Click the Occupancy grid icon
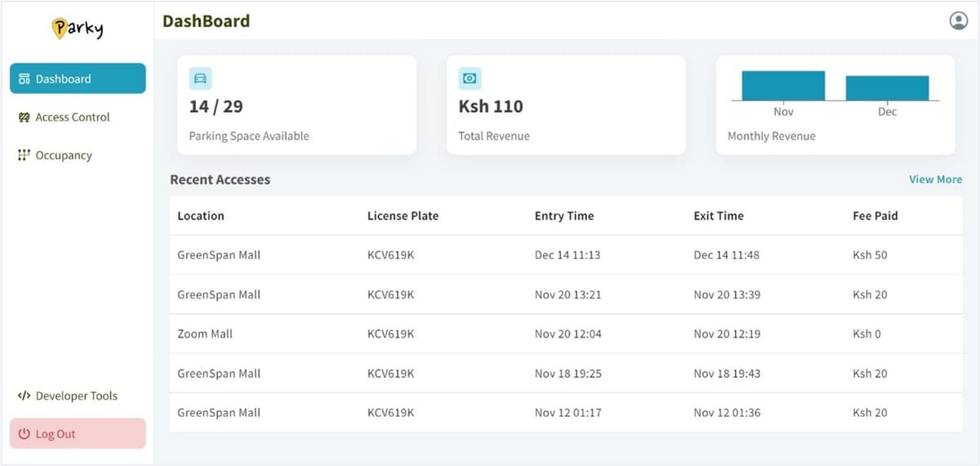Image resolution: width=980 pixels, height=466 pixels. [24, 155]
